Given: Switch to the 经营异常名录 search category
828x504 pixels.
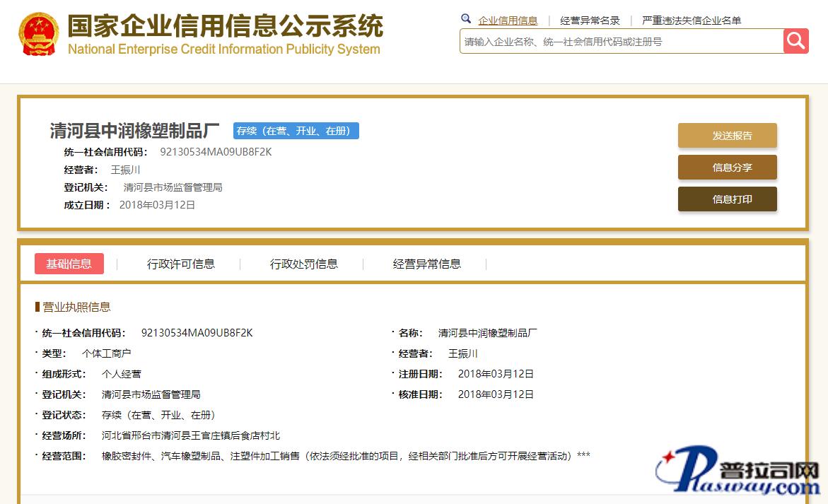Looking at the screenshot, I should (x=590, y=20).
